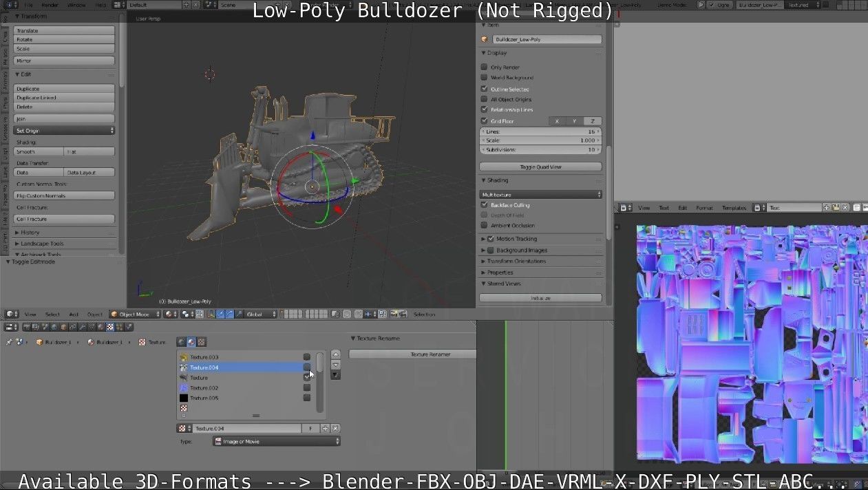The image size is (868, 490).
Task: Enable World Background checkbox
Action: 485,78
